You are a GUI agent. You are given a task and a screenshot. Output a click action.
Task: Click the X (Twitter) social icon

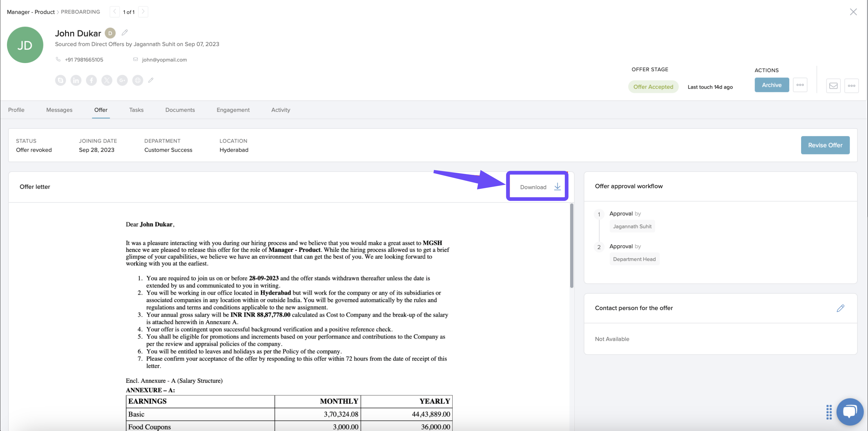tap(107, 80)
